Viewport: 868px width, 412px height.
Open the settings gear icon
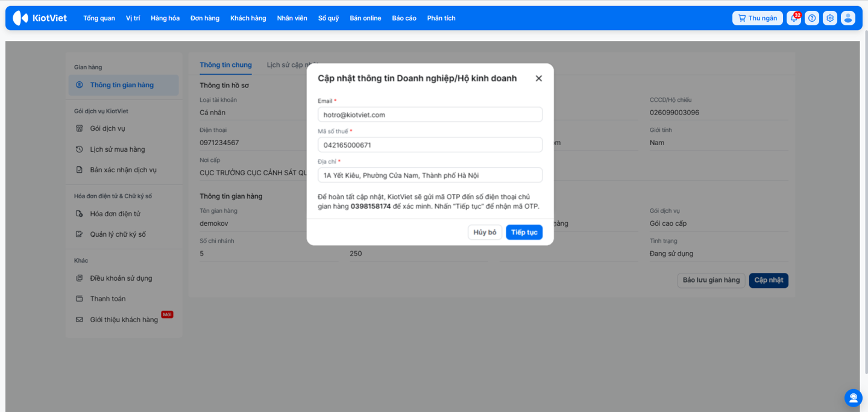click(830, 18)
